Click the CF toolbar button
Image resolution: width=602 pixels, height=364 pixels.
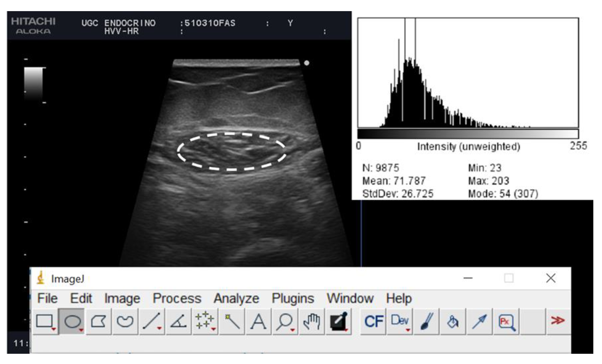click(x=373, y=321)
